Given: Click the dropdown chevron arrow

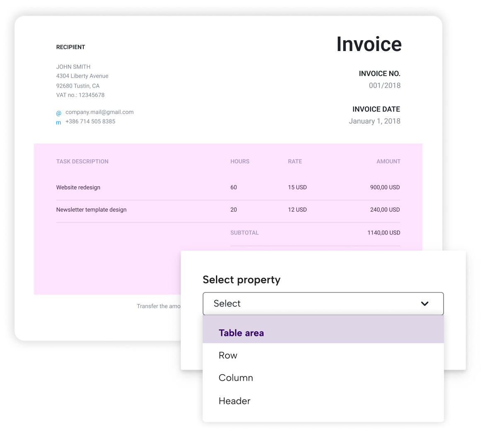Looking at the screenshot, I should tap(424, 304).
